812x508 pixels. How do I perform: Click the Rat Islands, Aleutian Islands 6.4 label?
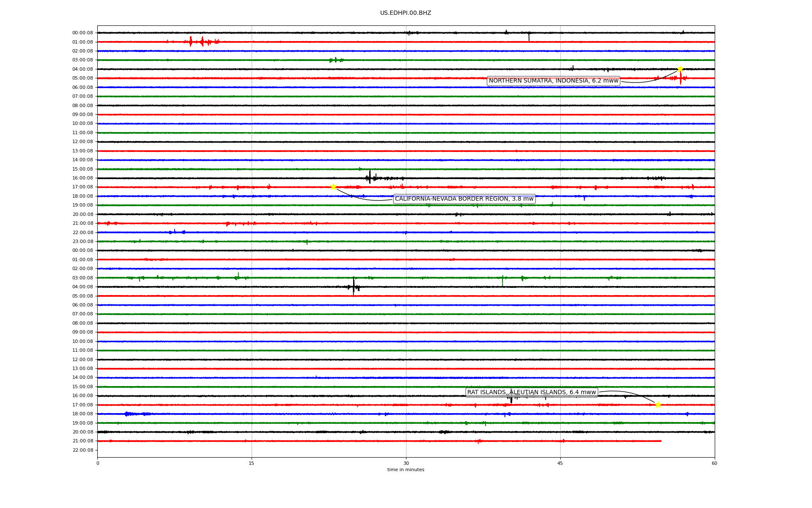[531, 392]
